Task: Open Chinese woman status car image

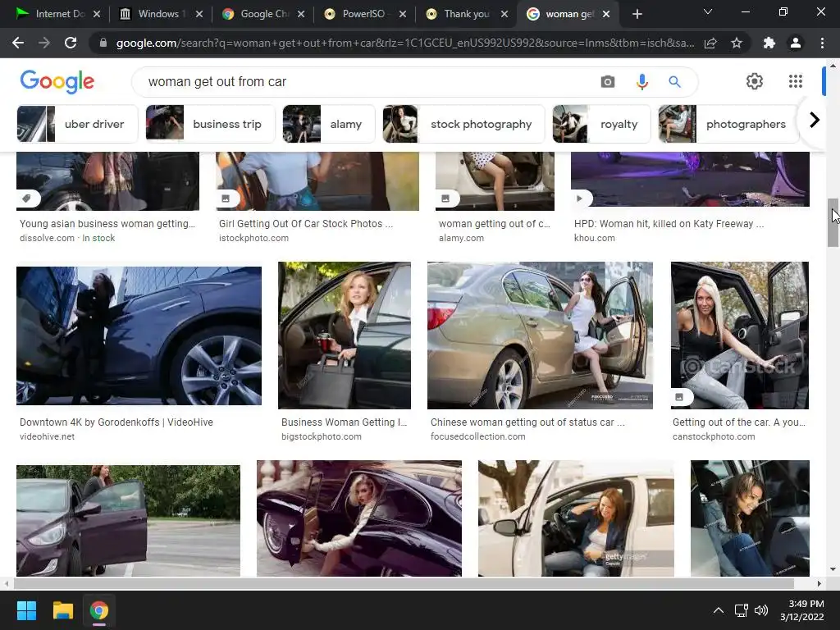Action: [x=540, y=336]
